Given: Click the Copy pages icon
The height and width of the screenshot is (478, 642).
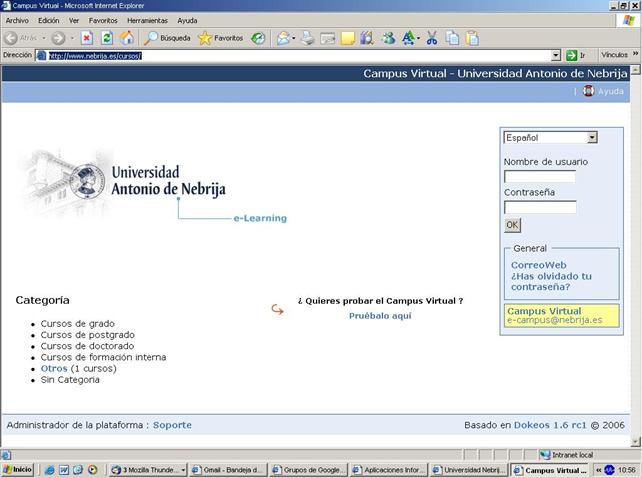Looking at the screenshot, I should click(x=452, y=39).
